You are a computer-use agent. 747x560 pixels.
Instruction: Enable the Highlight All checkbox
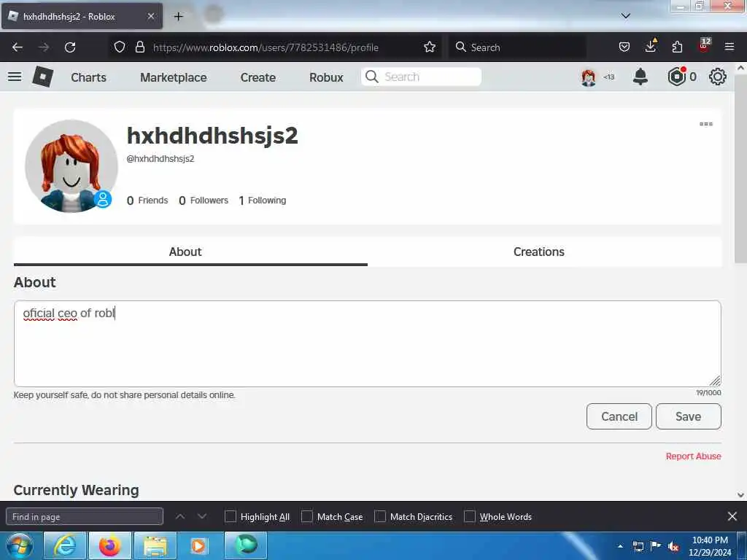click(230, 516)
